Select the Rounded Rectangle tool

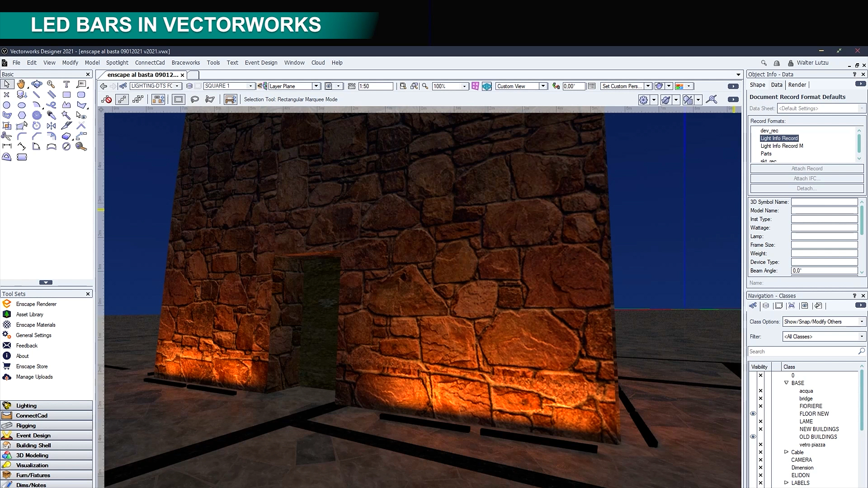click(81, 94)
